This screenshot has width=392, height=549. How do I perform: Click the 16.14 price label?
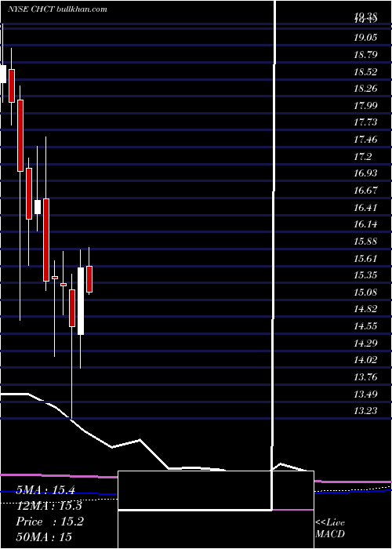[365, 224]
